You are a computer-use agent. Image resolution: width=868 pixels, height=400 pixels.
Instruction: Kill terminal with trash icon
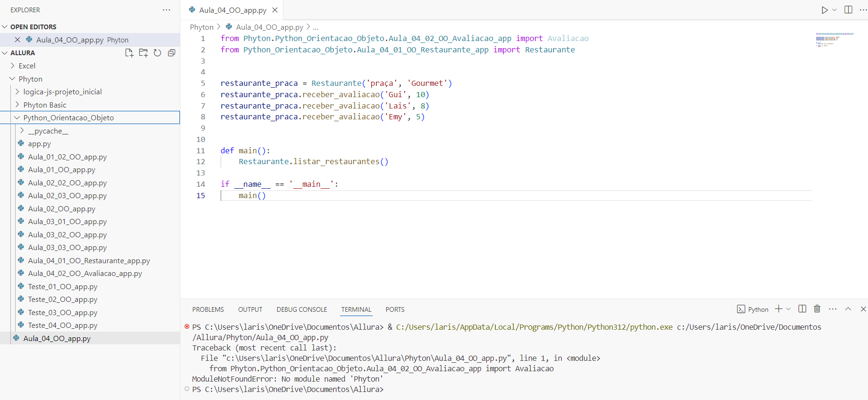(x=817, y=309)
